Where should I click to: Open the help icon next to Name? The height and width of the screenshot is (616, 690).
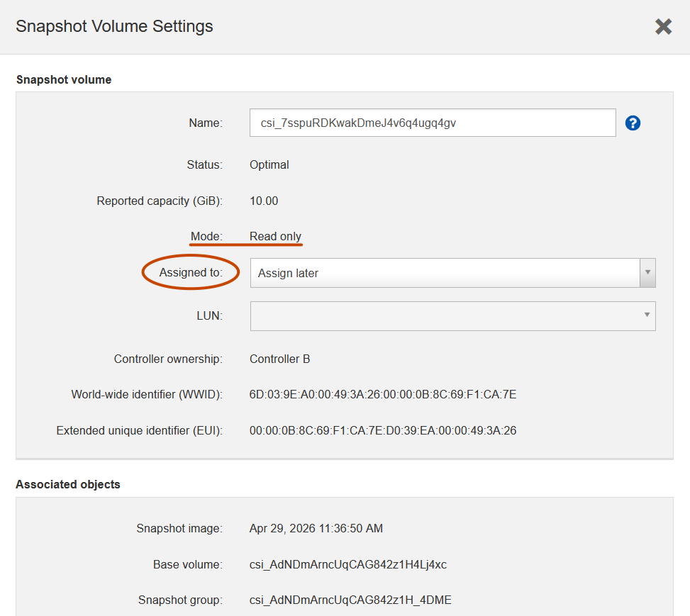pos(633,123)
